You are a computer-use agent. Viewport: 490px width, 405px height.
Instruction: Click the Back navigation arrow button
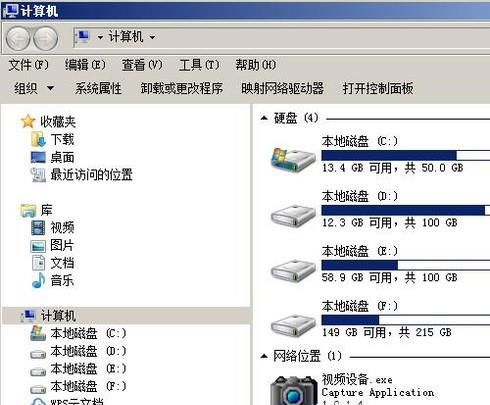tap(19, 38)
